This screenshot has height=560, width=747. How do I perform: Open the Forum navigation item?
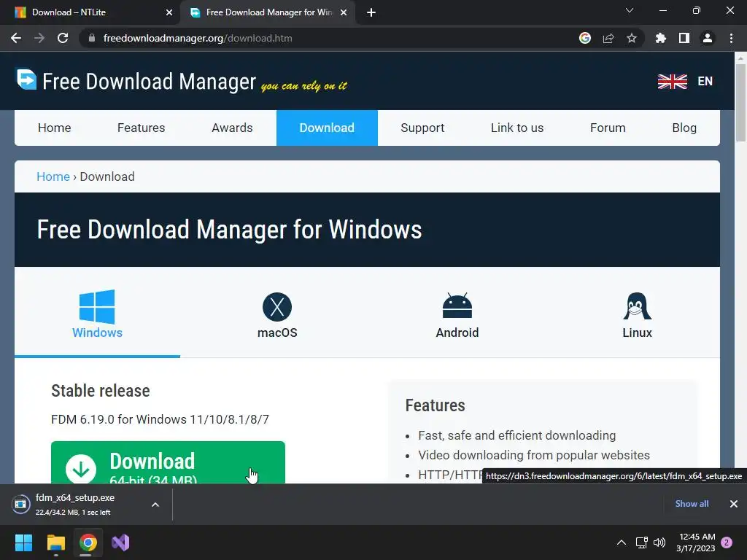[x=608, y=128]
